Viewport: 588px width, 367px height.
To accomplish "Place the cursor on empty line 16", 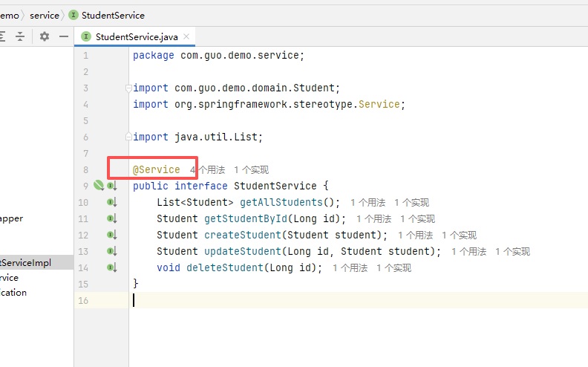I will [x=297, y=300].
